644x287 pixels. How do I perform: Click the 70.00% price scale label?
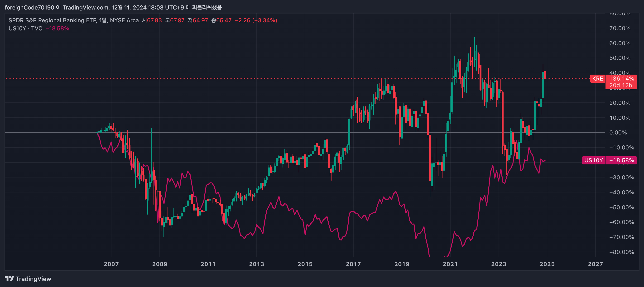click(x=620, y=28)
